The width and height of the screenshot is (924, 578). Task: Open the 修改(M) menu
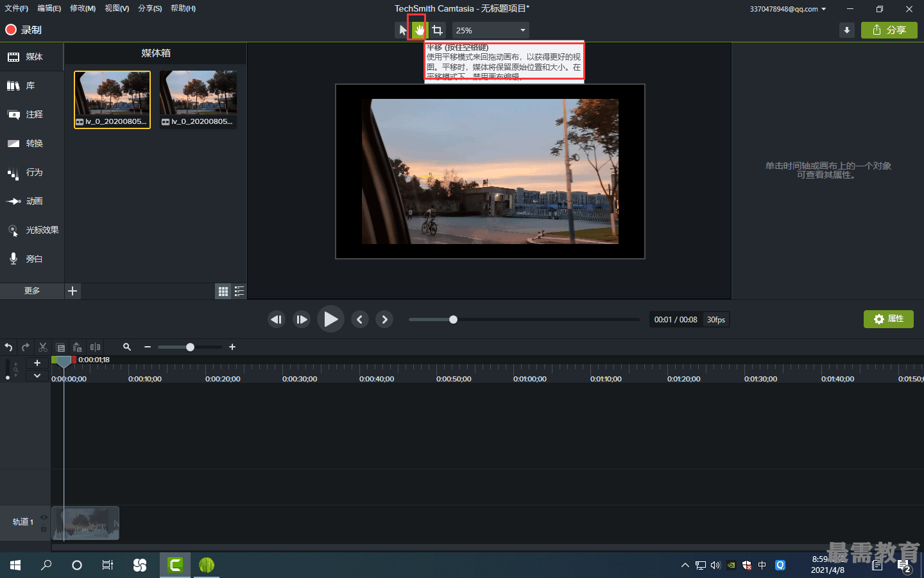click(x=83, y=8)
